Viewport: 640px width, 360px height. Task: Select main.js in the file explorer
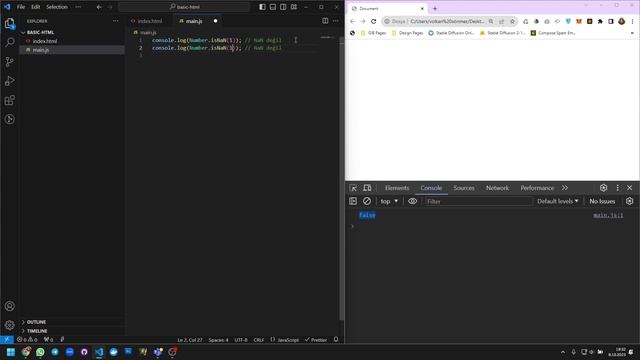(72, 50)
